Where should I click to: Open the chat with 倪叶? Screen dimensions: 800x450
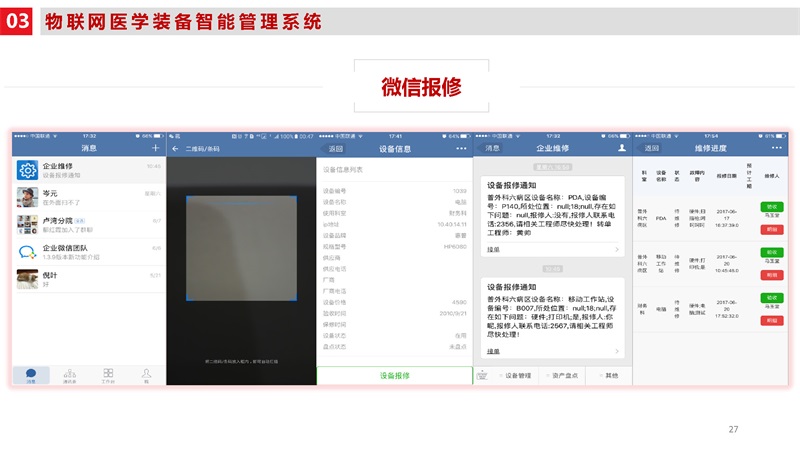(89, 279)
